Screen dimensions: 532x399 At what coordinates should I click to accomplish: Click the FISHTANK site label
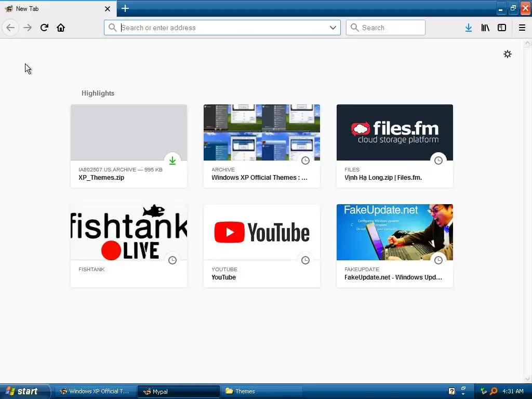[91, 270]
